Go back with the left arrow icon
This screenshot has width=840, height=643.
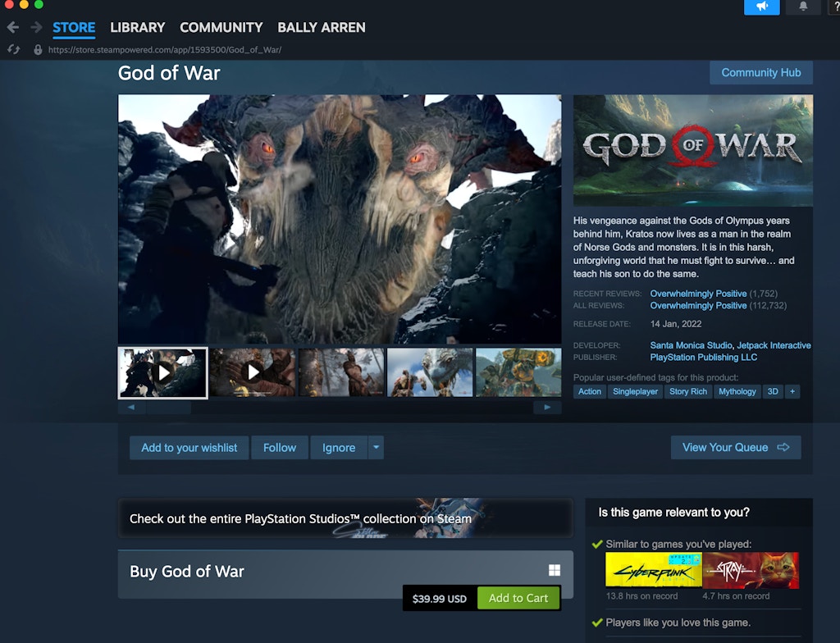click(x=13, y=27)
